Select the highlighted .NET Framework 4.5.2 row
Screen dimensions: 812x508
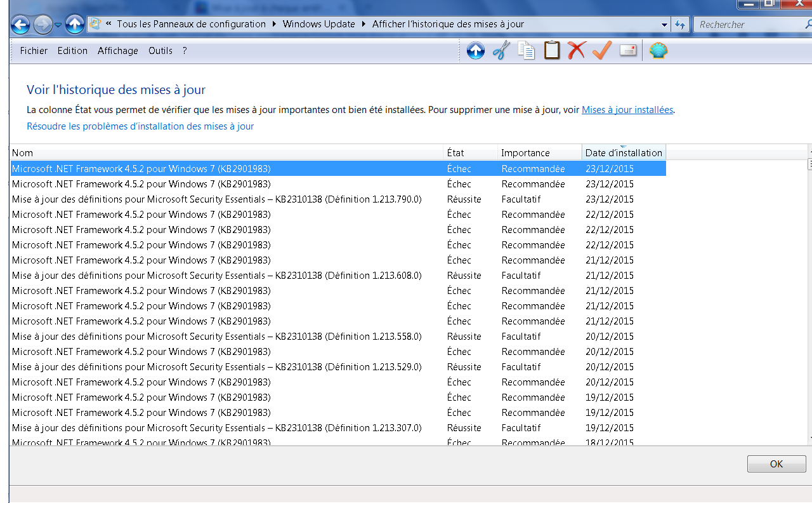point(338,169)
